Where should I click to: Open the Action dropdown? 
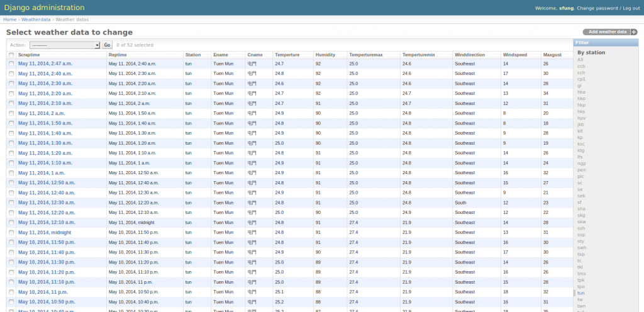tap(65, 45)
